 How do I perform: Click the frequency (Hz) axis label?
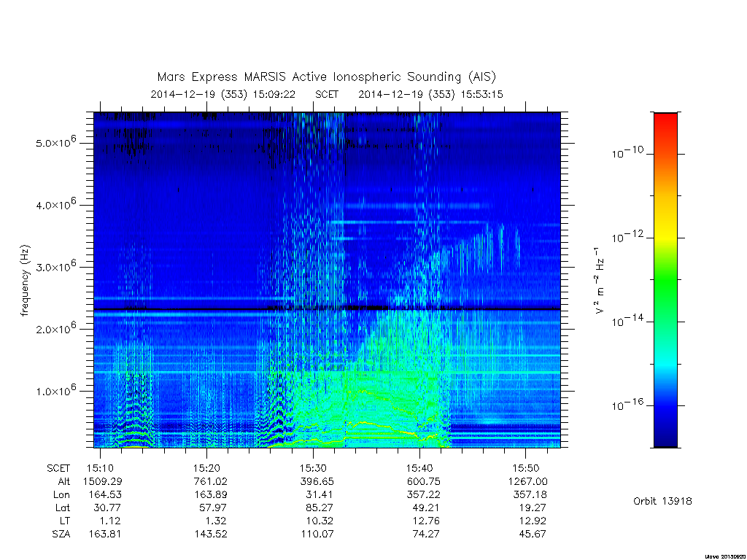[25, 281]
